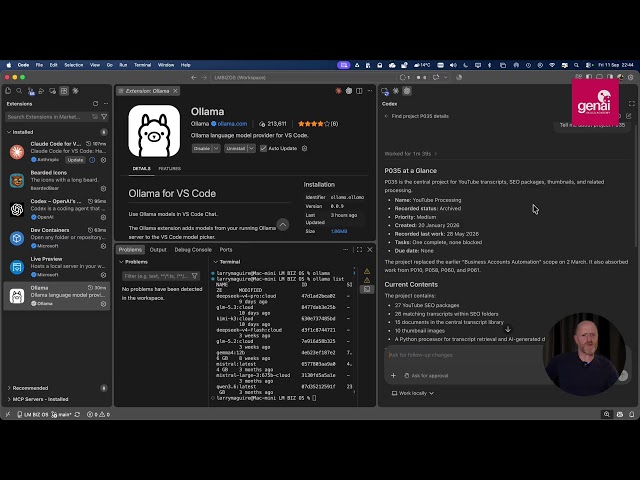Click the Claude Code info circle icon
The image size is (640, 480).
click(x=92, y=160)
